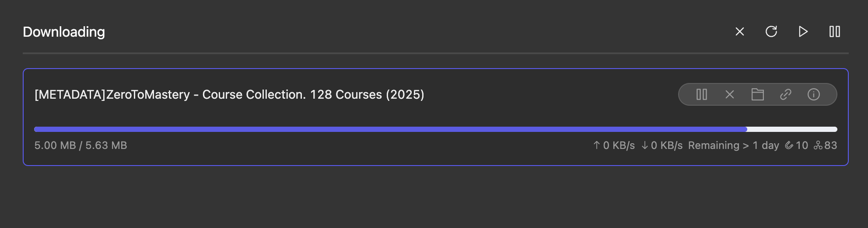Click the connections icon showing 10

pos(789,145)
